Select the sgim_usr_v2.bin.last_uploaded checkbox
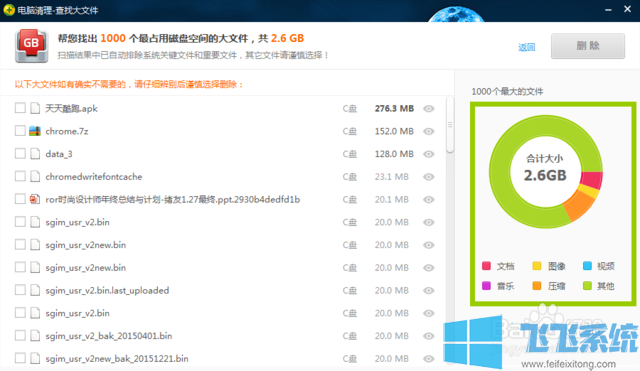Viewport: 640px width, 371px height. pos(20,290)
